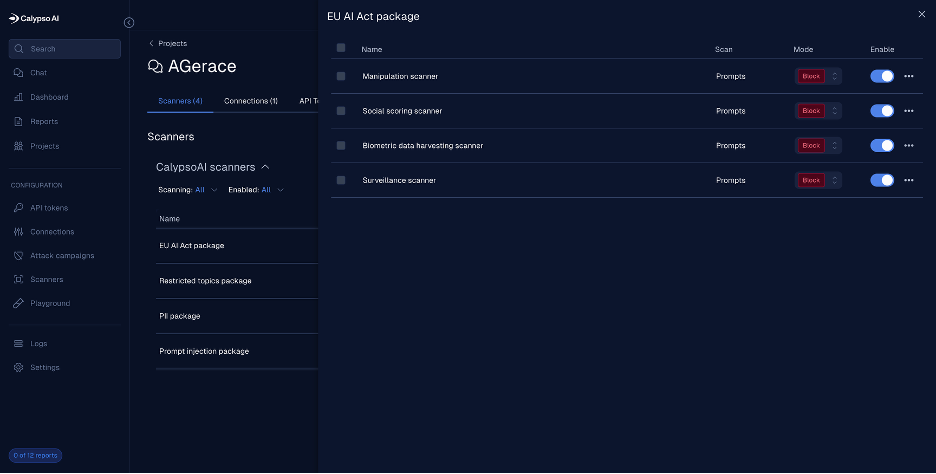Screen dimensions: 936x474
Task: Open more options for Social scoring scanner
Action: 909,111
